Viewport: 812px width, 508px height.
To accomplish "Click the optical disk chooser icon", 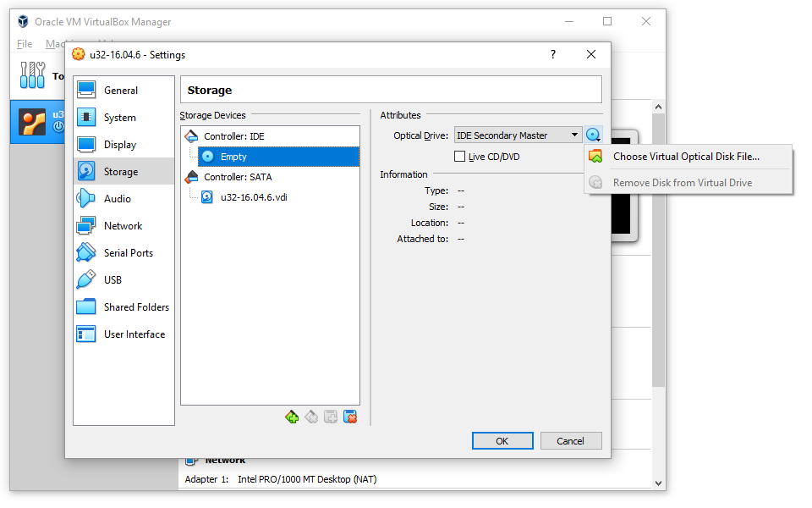I will tap(593, 135).
